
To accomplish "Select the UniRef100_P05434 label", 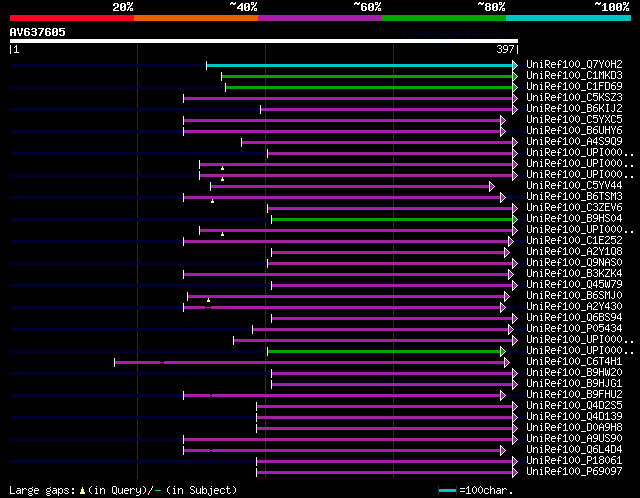I will 574,329.
